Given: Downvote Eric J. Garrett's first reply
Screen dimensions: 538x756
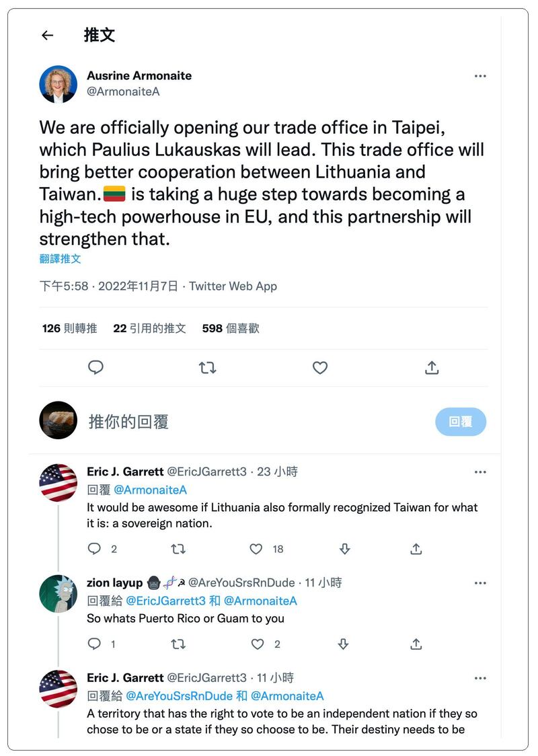Looking at the screenshot, I should pyautogui.click(x=344, y=549).
